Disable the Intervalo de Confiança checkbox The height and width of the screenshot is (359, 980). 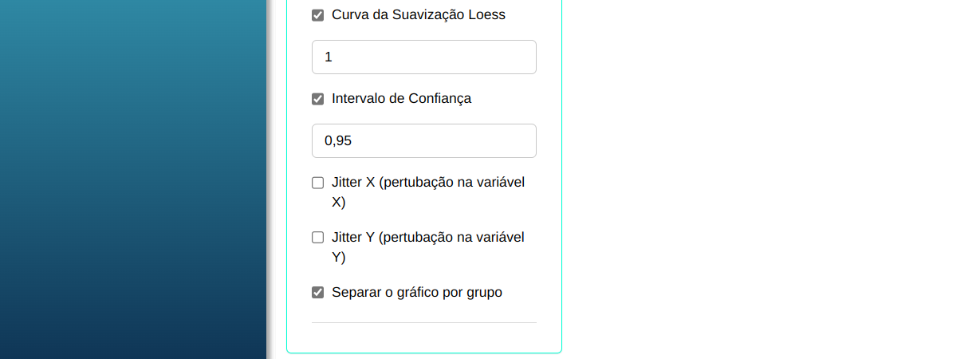tap(318, 99)
